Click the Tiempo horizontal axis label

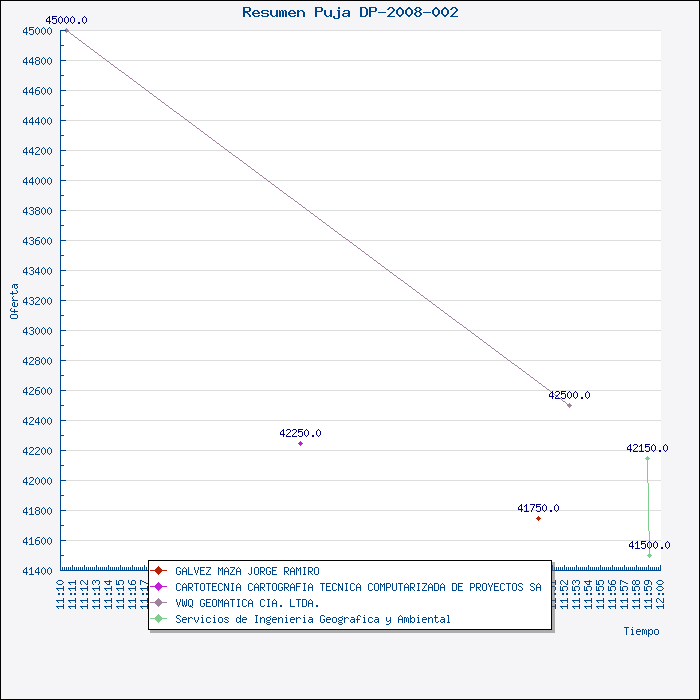[x=641, y=631]
